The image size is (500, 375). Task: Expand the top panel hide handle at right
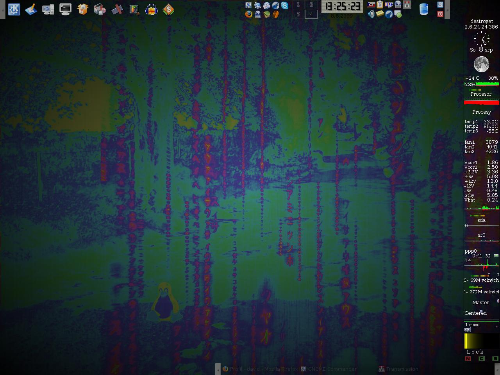pos(448,9)
